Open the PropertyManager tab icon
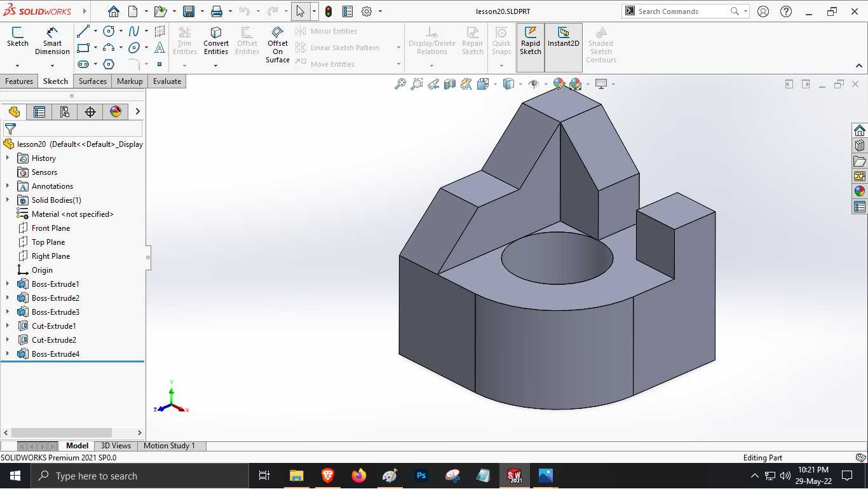The image size is (868, 496). pyautogui.click(x=39, y=112)
